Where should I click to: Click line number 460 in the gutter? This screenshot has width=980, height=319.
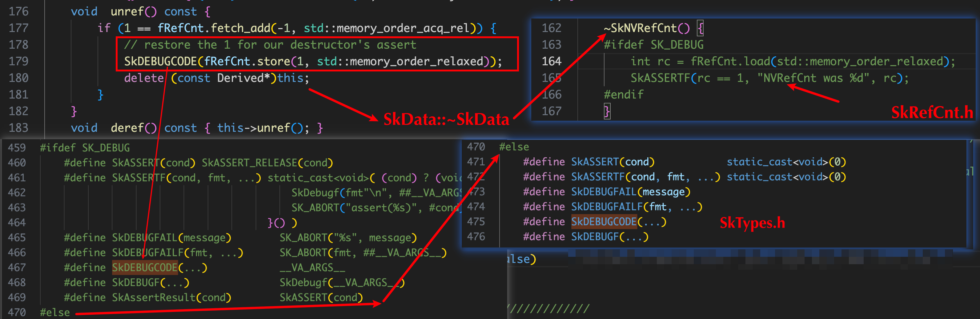click(x=17, y=163)
